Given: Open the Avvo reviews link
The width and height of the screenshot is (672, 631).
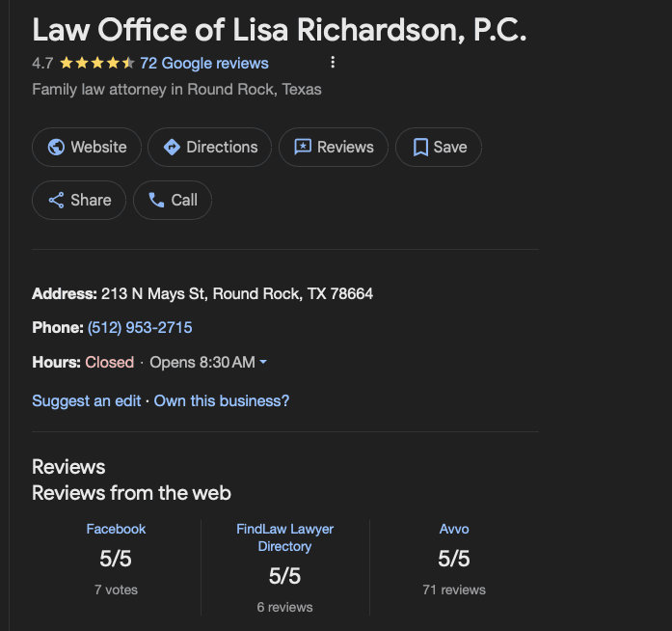Looking at the screenshot, I should click(454, 529).
